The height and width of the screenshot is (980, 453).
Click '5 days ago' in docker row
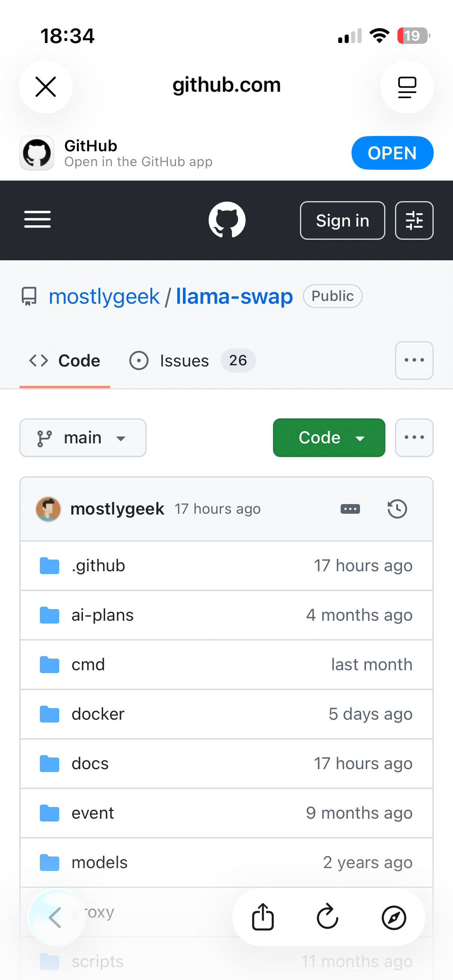coord(370,714)
